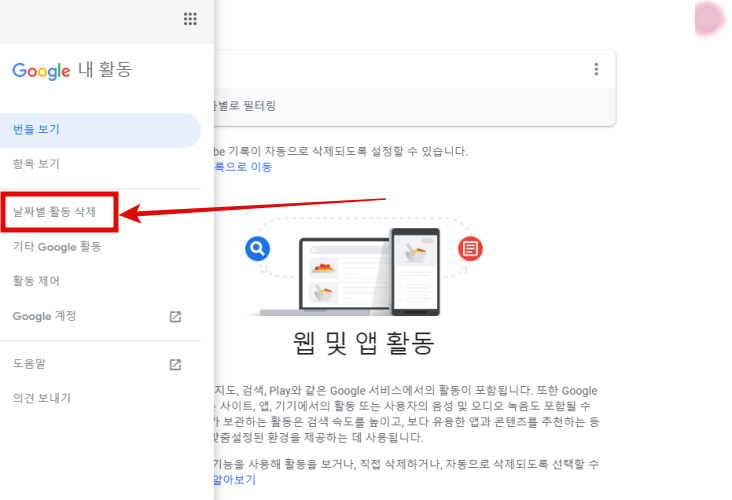
Task: Open Google 계정 menu item
Action: [x=100, y=316]
